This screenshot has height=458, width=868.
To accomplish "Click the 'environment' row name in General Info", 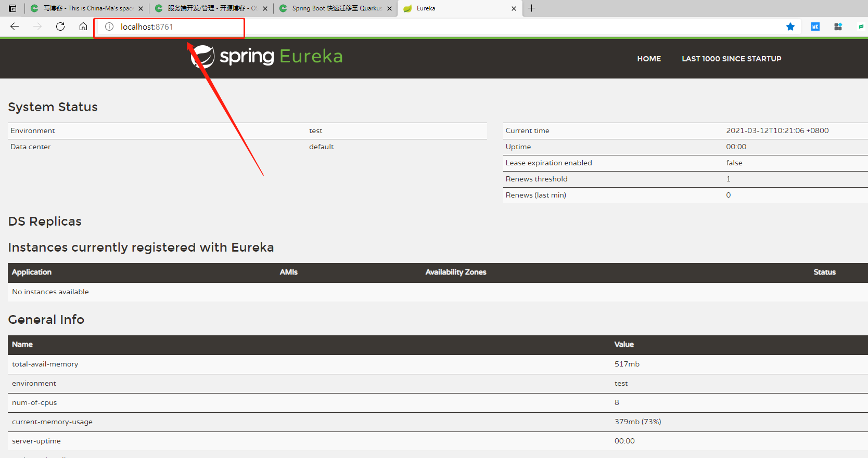I will coord(34,383).
